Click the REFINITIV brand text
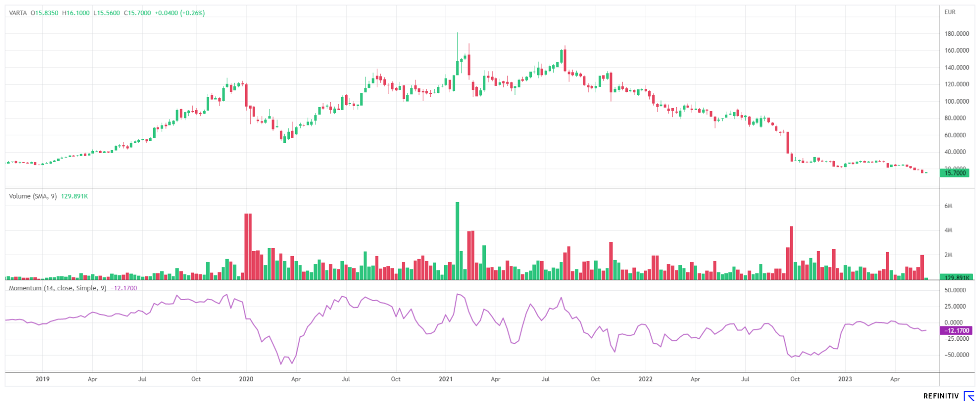This screenshot has width=980, height=401. [941, 396]
